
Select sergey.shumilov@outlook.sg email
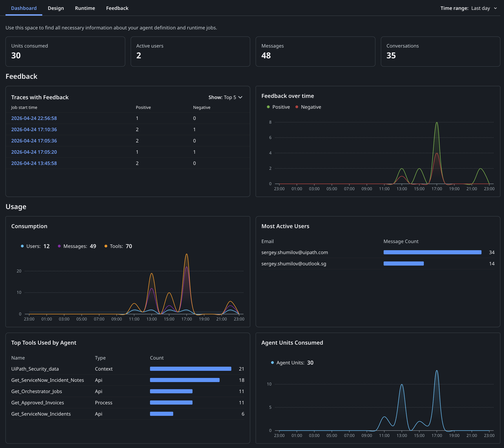click(294, 264)
